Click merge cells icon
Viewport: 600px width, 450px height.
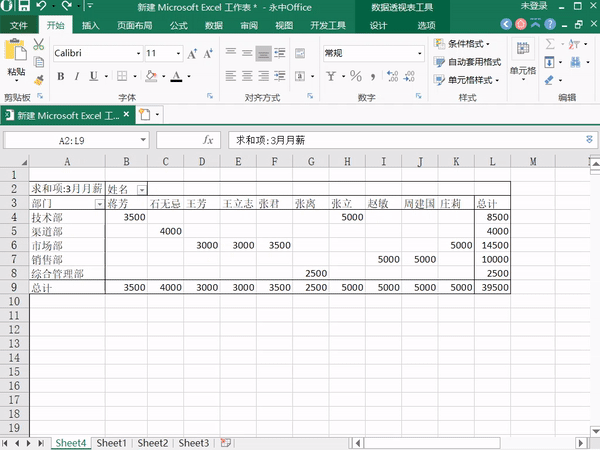[300, 76]
